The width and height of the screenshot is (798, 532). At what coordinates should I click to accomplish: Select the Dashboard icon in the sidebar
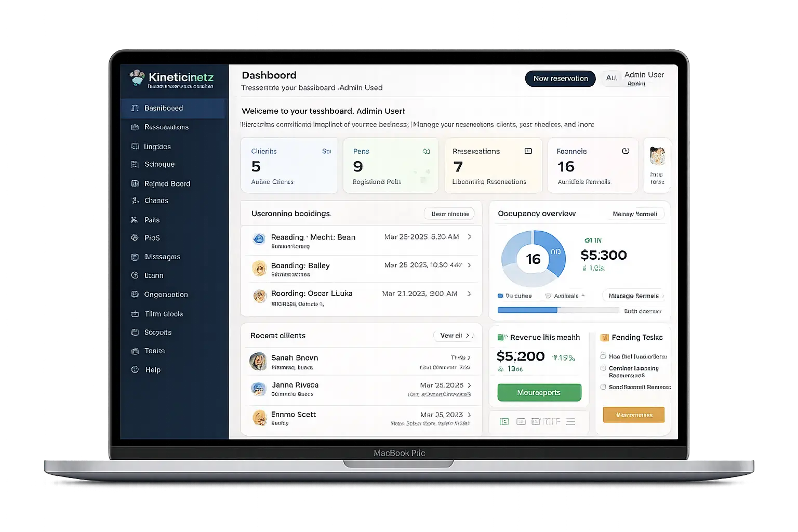click(135, 108)
